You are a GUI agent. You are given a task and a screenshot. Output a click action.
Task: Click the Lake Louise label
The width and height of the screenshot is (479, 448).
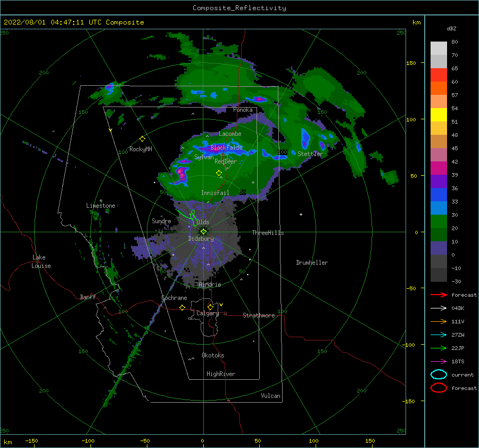coord(41,262)
